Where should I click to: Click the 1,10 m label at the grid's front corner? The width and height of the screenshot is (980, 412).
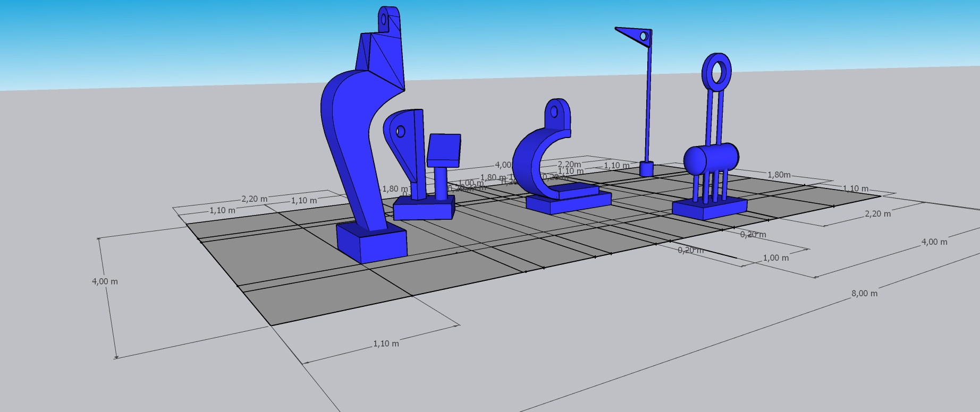click(x=386, y=344)
